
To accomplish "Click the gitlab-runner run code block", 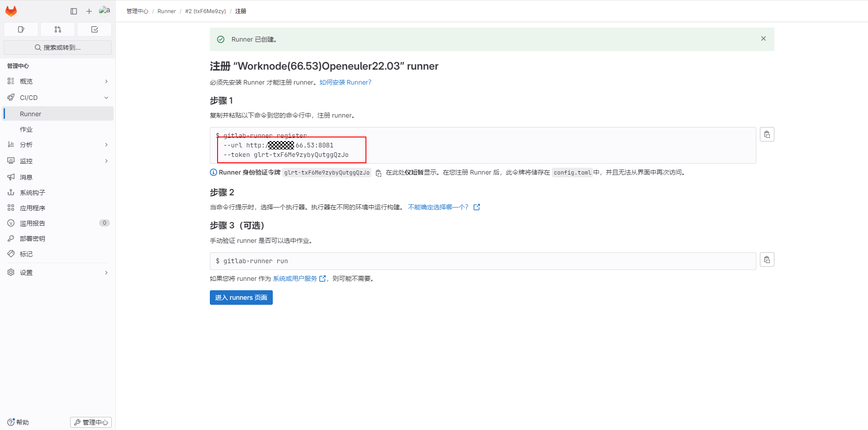I will 483,261.
